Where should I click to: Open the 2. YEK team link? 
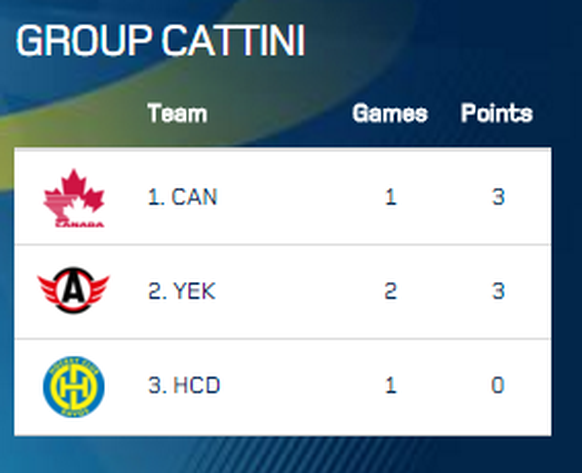point(182,291)
